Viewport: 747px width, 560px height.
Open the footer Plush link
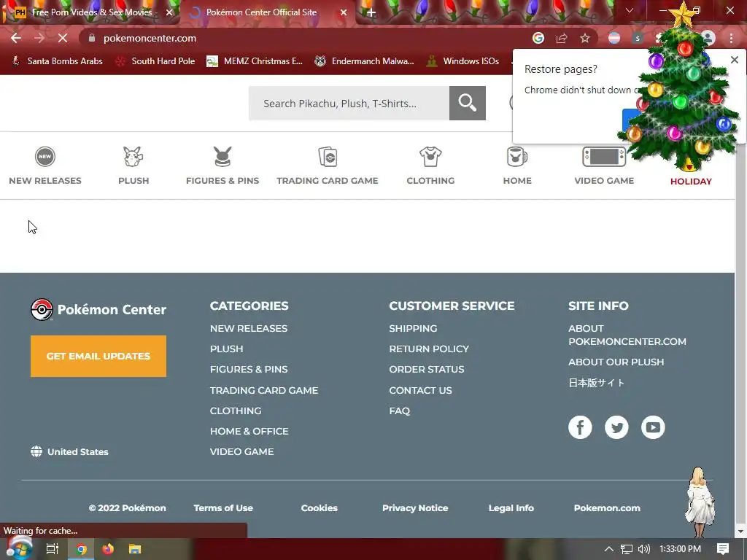(226, 349)
